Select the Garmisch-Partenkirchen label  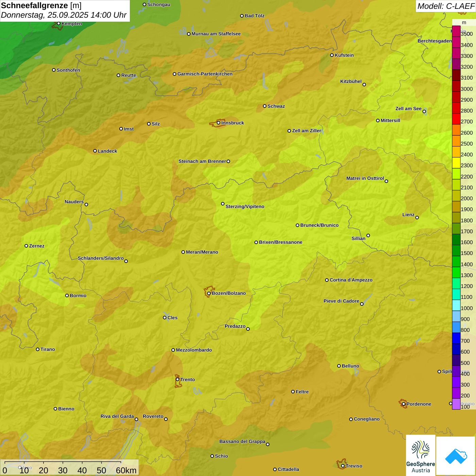tap(205, 74)
